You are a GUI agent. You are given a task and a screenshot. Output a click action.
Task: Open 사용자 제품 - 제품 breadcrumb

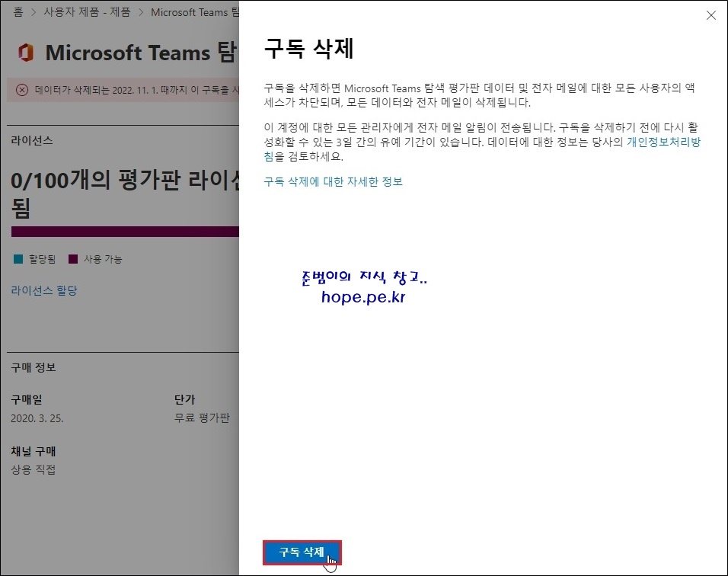(x=87, y=12)
